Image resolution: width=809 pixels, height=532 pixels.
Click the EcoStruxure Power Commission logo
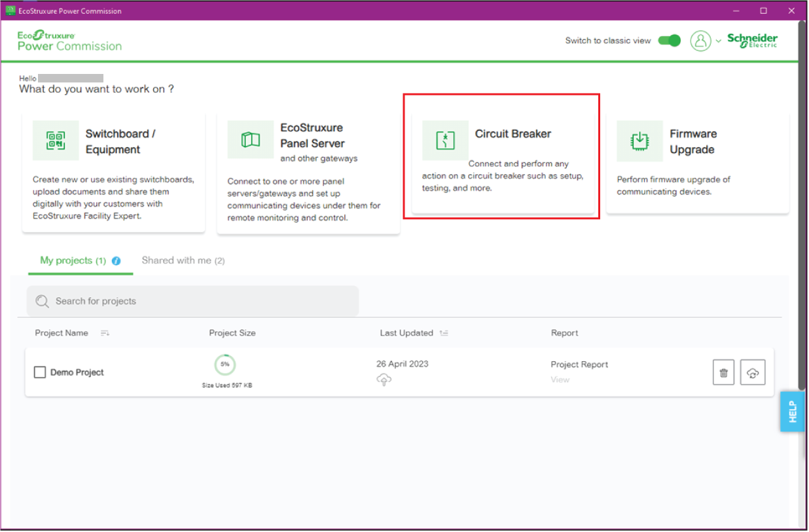[x=69, y=41]
